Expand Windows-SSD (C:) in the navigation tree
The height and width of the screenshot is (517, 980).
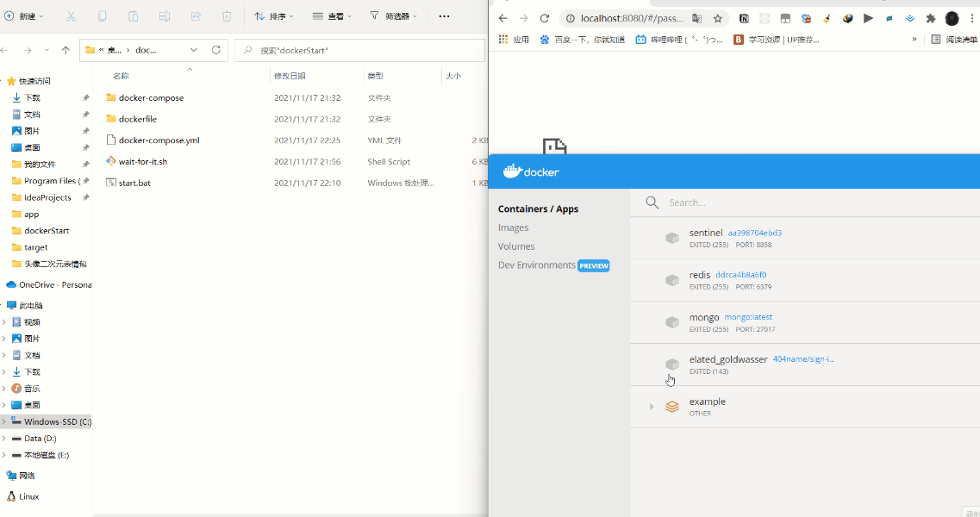tap(3, 421)
